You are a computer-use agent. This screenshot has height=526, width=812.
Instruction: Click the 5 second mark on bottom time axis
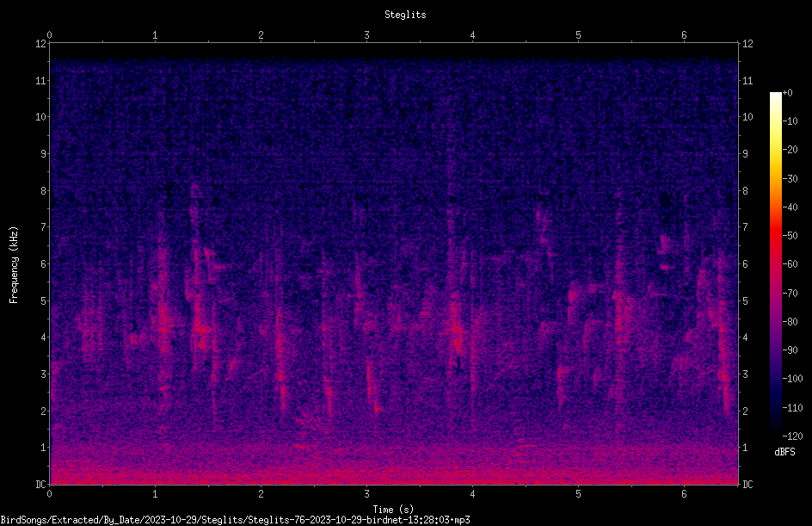[578, 494]
